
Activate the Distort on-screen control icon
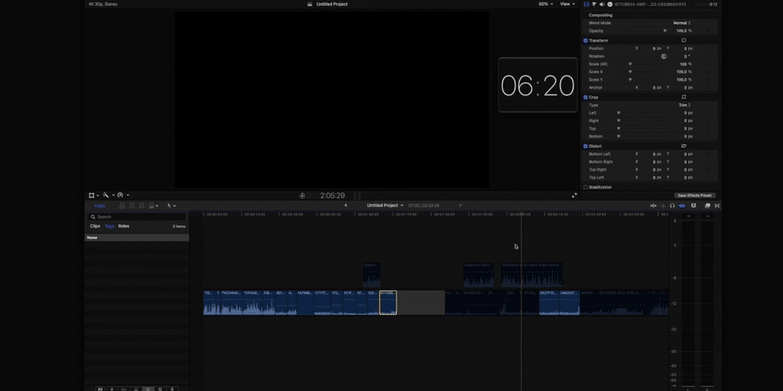click(x=684, y=146)
